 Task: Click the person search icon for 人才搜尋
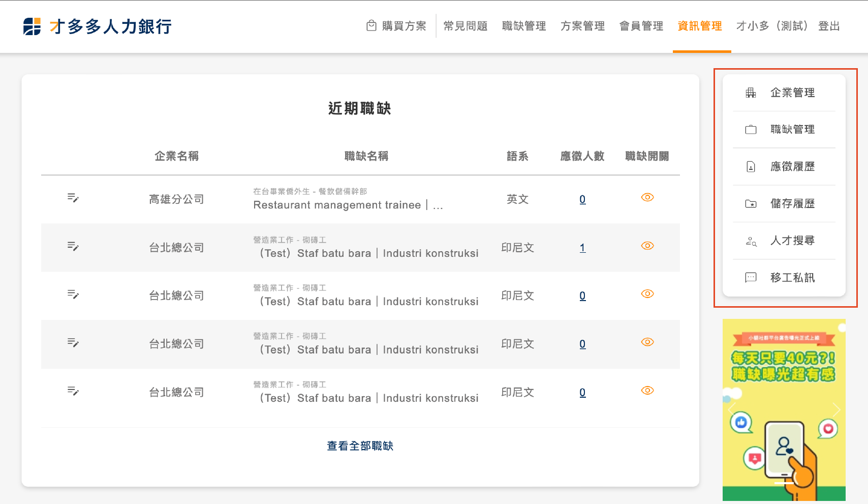[751, 241]
